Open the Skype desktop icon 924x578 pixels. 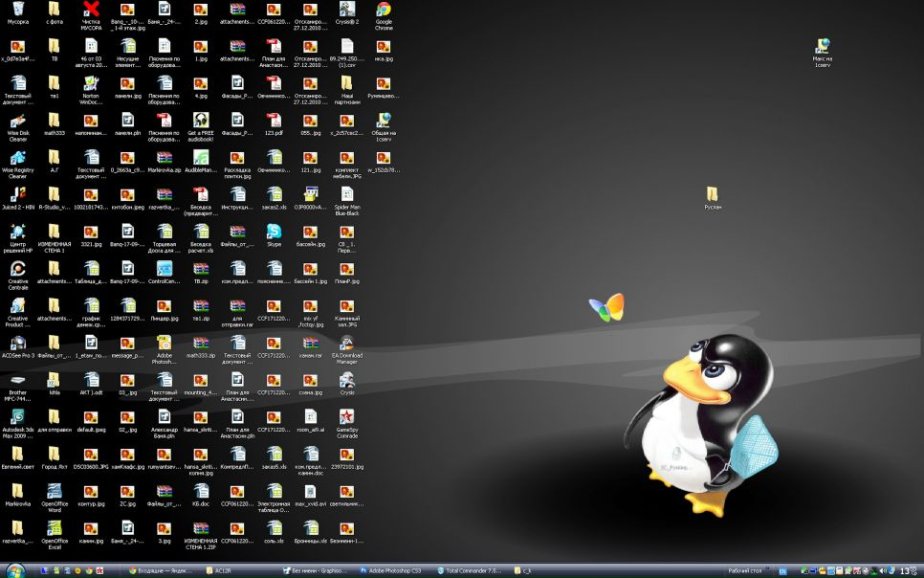[274, 234]
